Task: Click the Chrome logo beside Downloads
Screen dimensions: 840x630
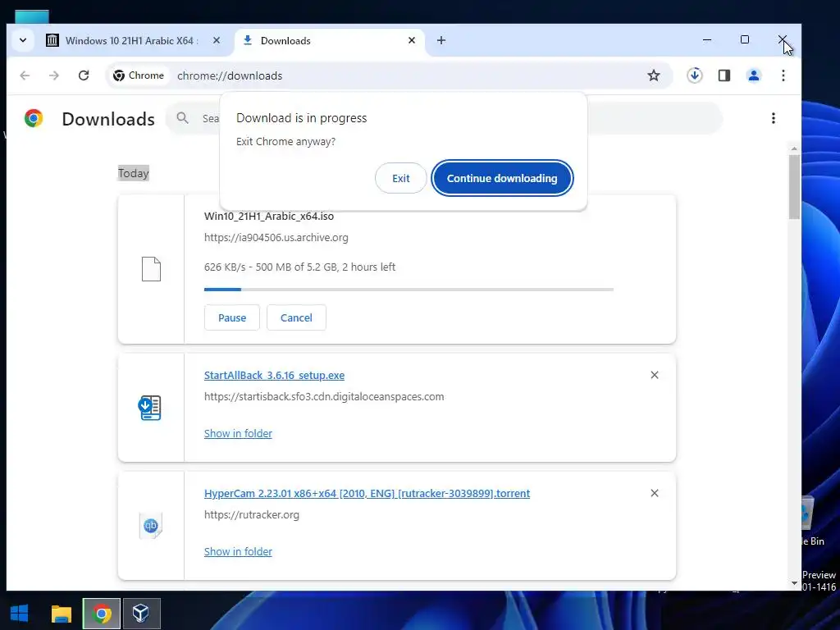Action: (34, 118)
